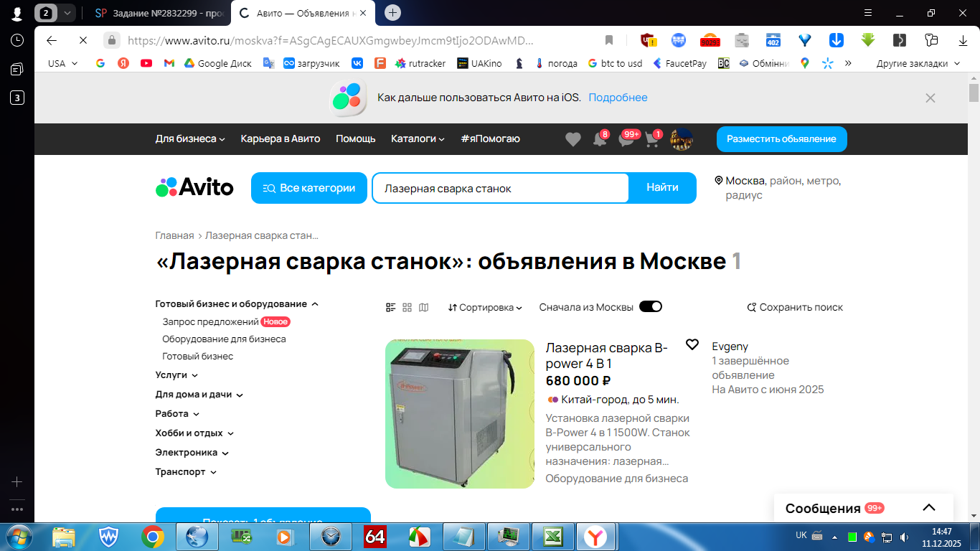Open the Gmail bookmark
This screenshot has height=551, width=980.
[x=169, y=63]
